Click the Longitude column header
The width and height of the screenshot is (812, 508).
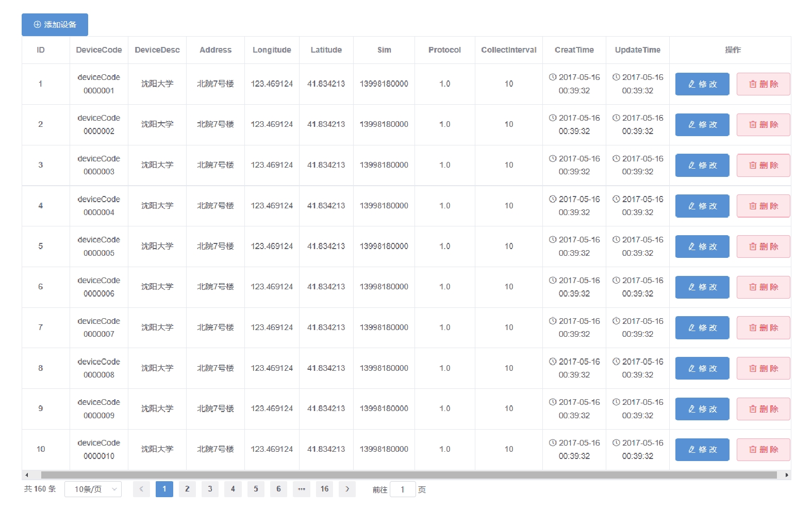tap(272, 50)
